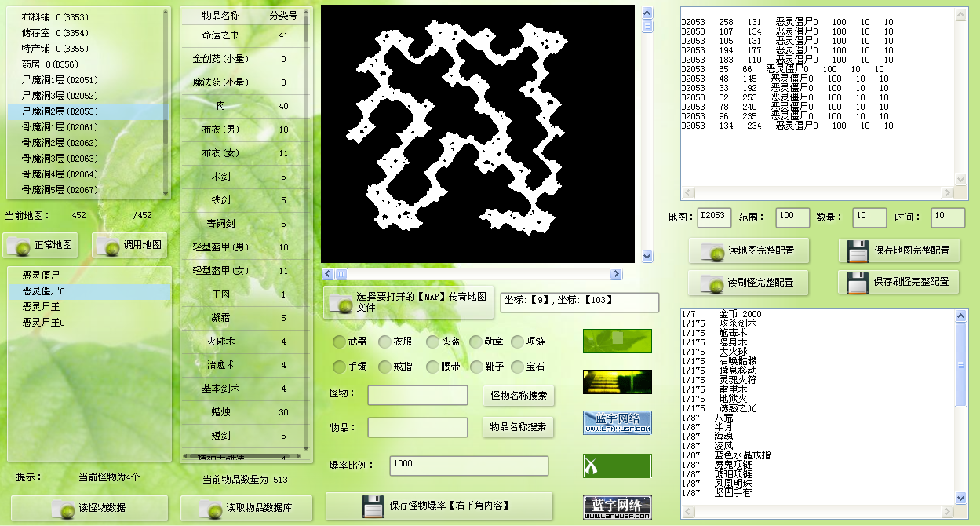Click the 分类号 column header
Image resolution: width=980 pixels, height=526 pixels.
(283, 16)
